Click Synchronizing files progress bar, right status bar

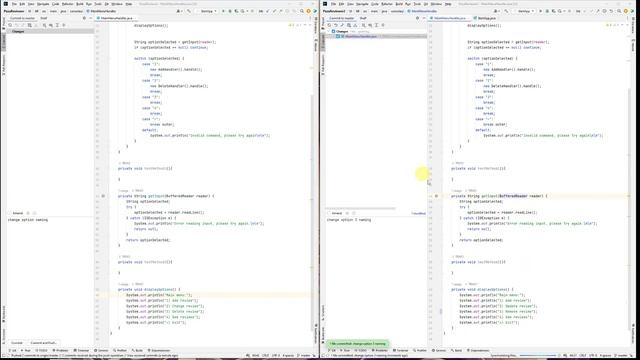point(538,356)
